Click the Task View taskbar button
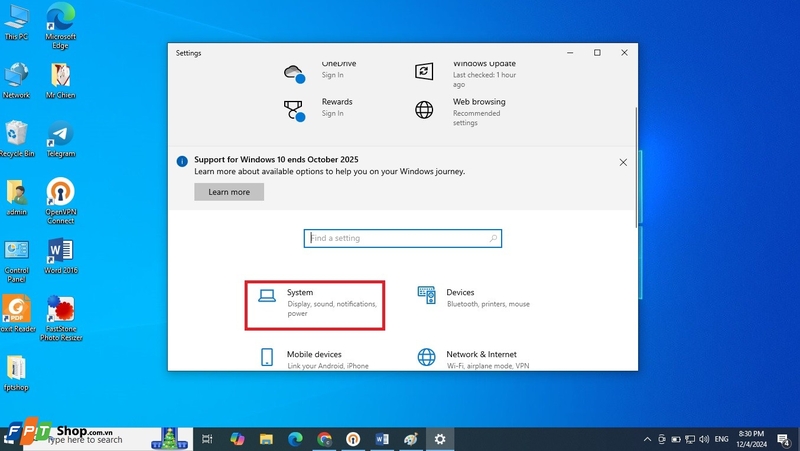 (207, 439)
